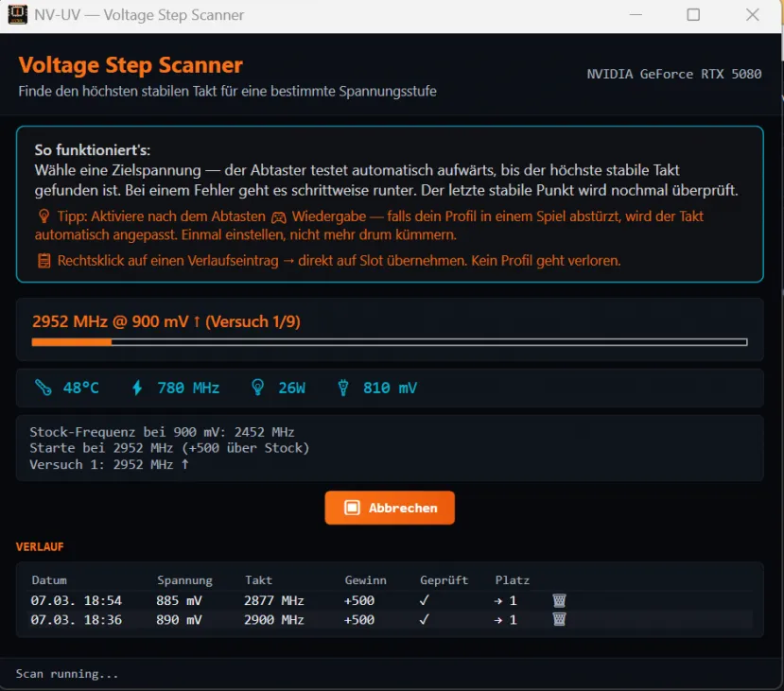
Task: Click the 'Spannung' column header
Action: [x=185, y=579]
